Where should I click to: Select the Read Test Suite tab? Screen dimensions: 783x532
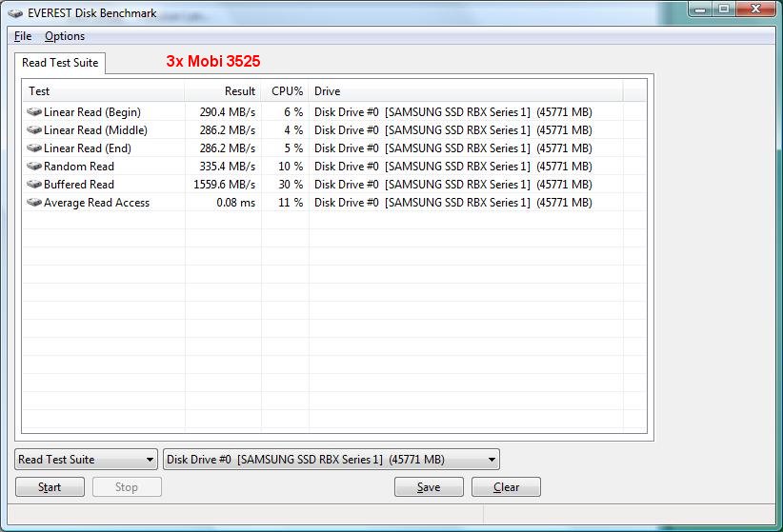click(59, 63)
